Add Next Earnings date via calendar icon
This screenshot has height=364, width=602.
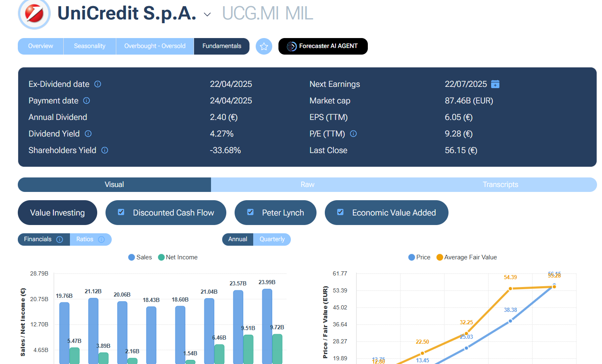click(x=495, y=84)
